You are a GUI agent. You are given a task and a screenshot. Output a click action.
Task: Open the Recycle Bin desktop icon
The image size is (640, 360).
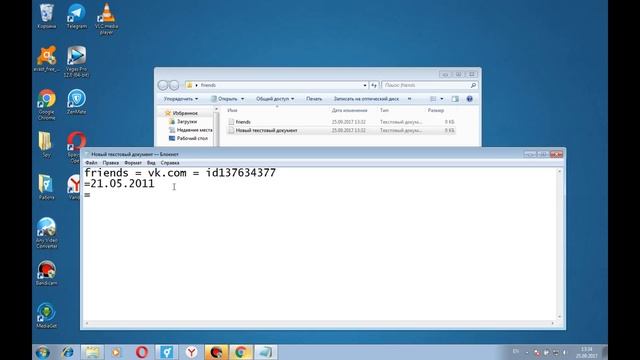click(x=47, y=16)
